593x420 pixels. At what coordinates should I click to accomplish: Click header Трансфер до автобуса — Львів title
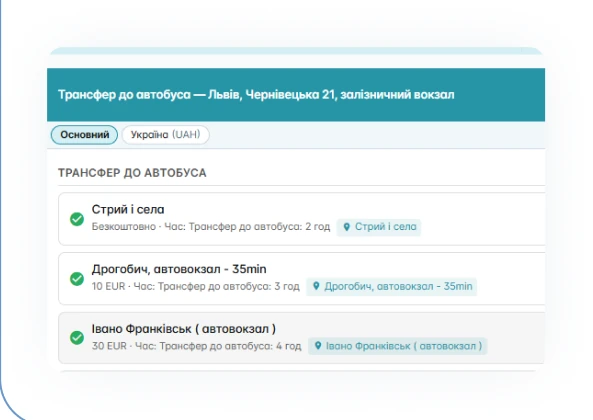[x=256, y=95]
